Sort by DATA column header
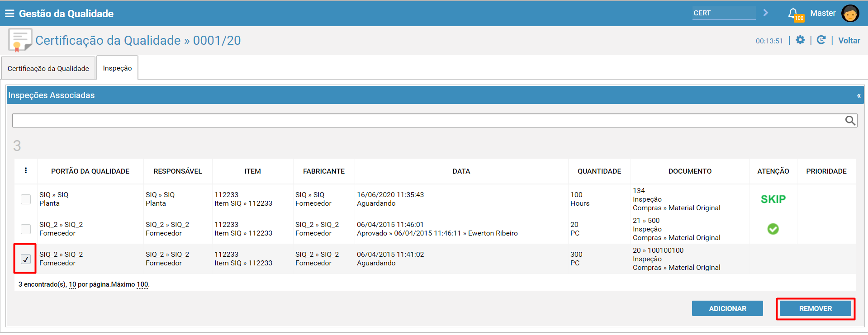This screenshot has height=335, width=868. 461,171
